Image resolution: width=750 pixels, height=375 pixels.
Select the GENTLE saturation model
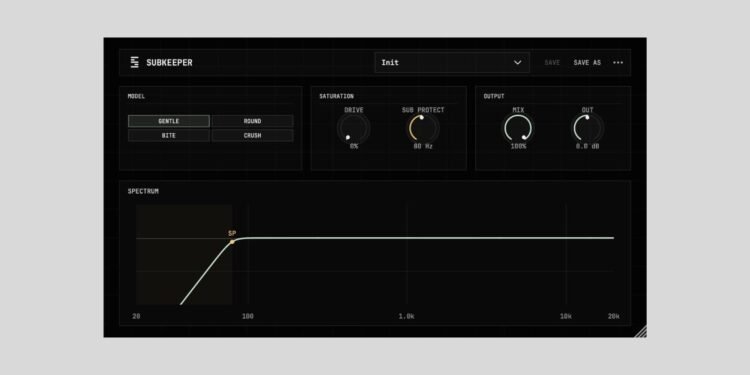click(x=169, y=121)
